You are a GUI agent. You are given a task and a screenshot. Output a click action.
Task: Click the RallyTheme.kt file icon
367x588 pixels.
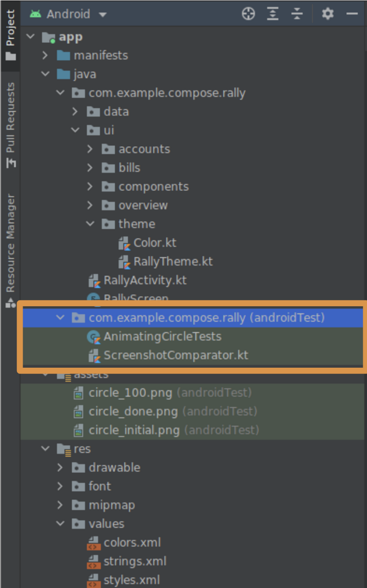tap(124, 261)
